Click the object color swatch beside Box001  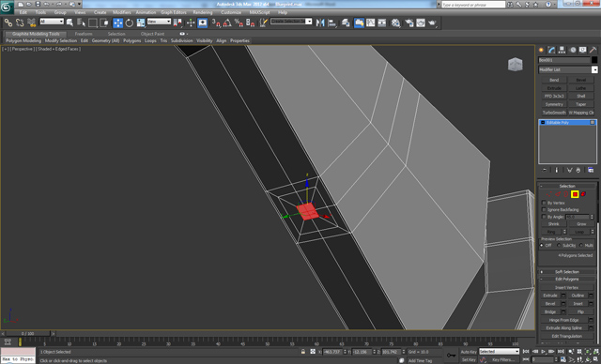(x=594, y=60)
